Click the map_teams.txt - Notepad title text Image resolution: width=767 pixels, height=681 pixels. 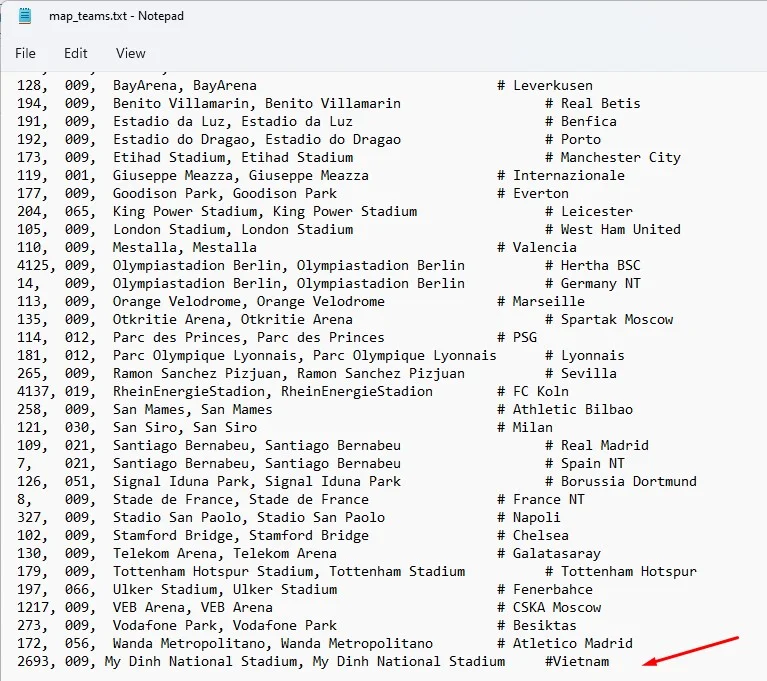[x=116, y=16]
